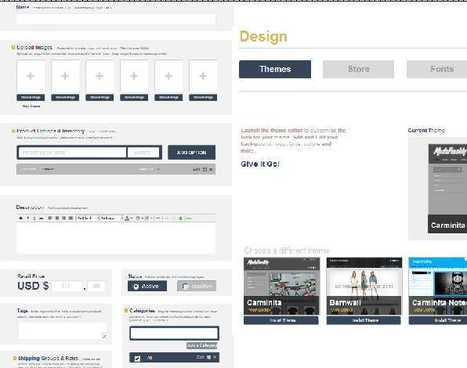Click the edit icon in the option row
The width and height of the screenshot is (467, 368).
[205, 170]
